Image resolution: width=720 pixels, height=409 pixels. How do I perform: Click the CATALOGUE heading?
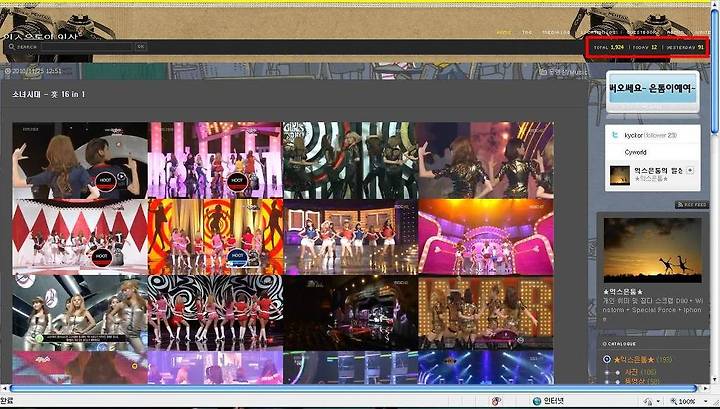point(619,343)
